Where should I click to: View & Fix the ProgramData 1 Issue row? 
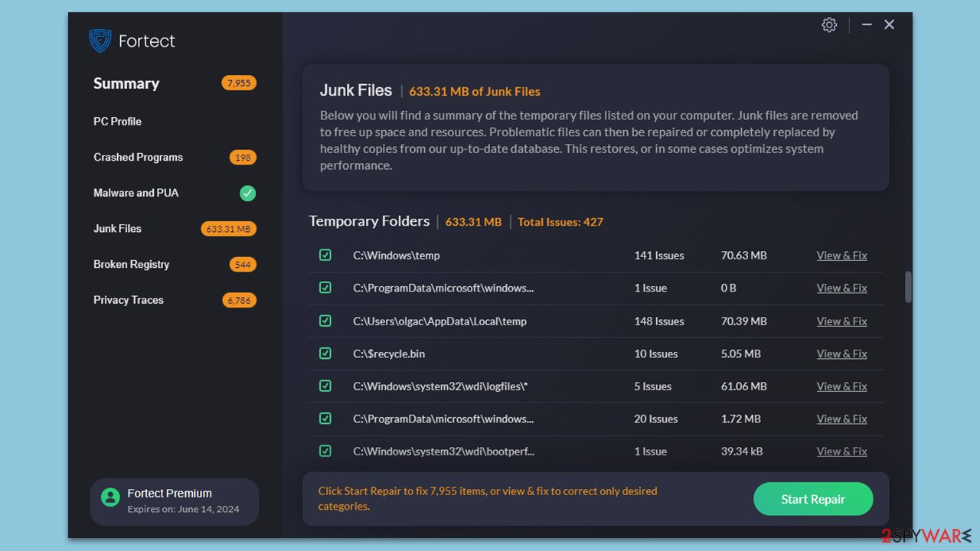coord(841,288)
